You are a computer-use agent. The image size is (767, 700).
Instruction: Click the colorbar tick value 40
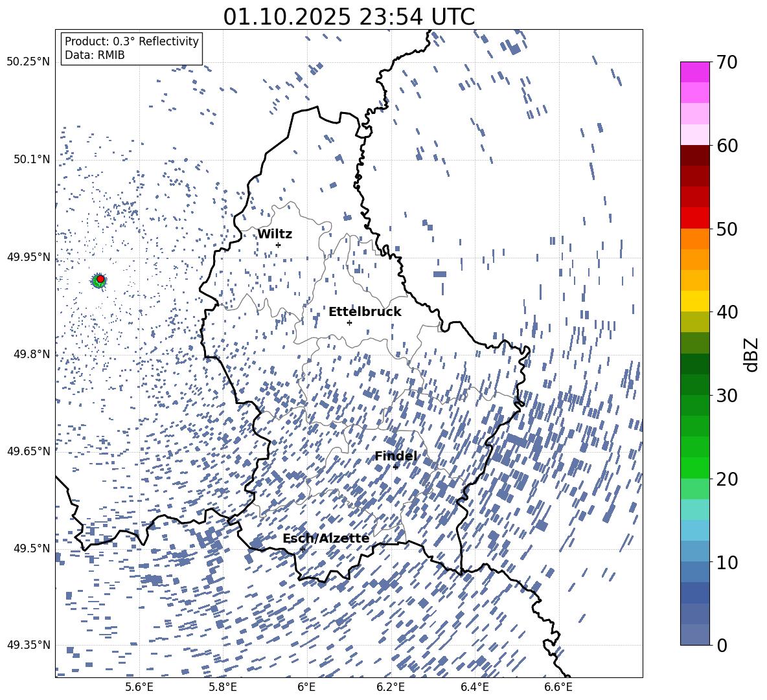click(727, 312)
